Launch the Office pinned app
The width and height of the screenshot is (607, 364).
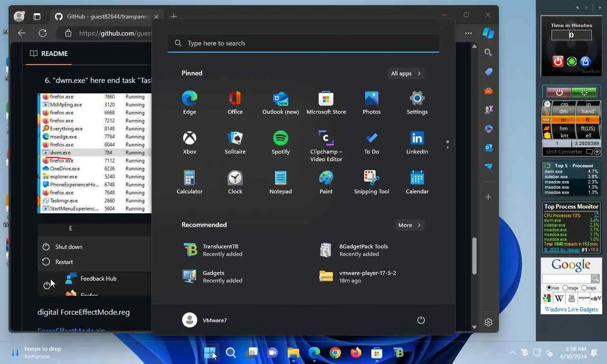coord(235,103)
